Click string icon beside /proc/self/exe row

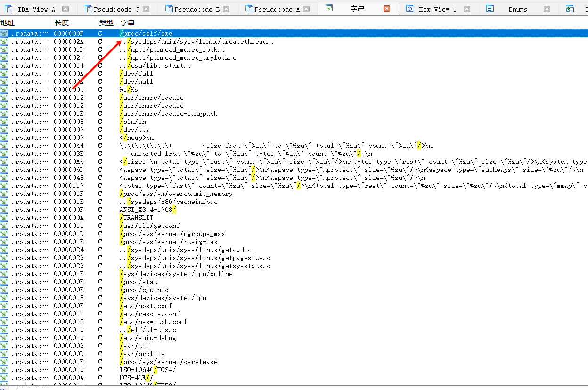click(x=4, y=33)
